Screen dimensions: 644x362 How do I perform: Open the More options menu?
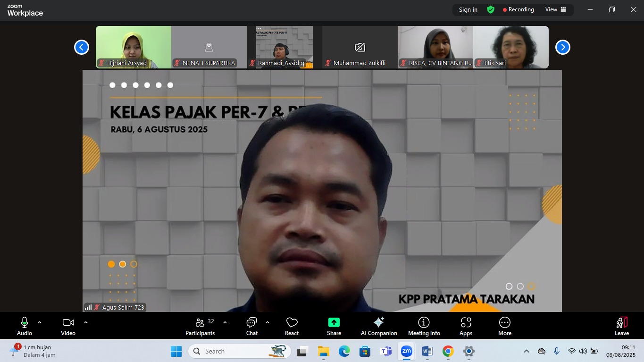click(x=504, y=326)
